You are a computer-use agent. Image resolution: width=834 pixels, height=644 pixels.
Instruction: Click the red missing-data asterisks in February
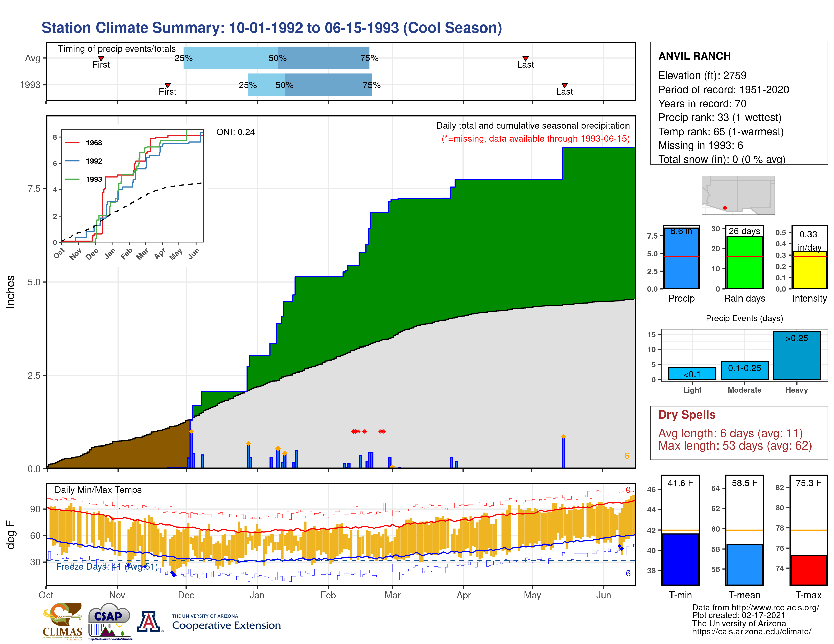[368, 432]
